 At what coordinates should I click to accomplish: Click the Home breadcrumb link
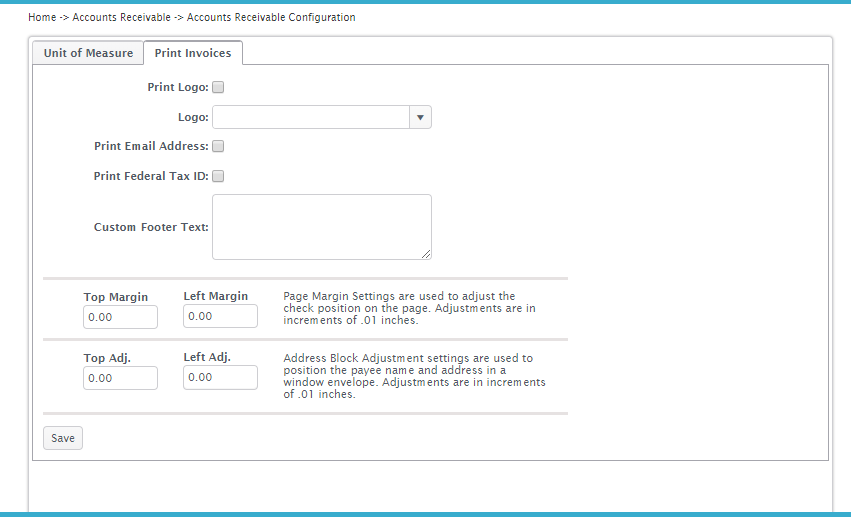coord(42,17)
